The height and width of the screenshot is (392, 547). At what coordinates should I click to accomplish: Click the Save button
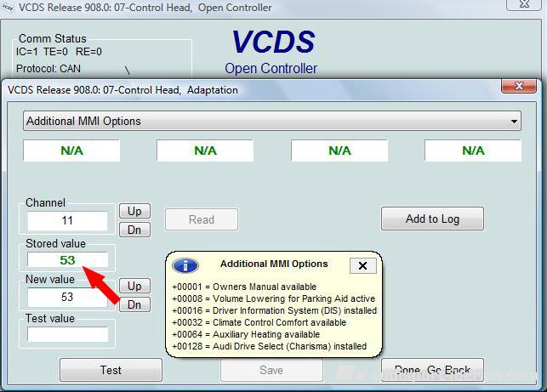(271, 370)
